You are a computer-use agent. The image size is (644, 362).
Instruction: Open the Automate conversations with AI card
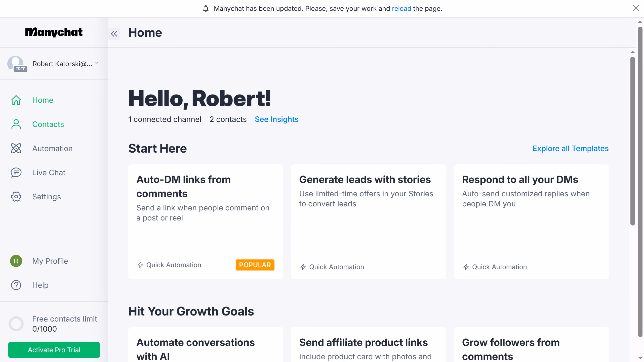(x=206, y=345)
